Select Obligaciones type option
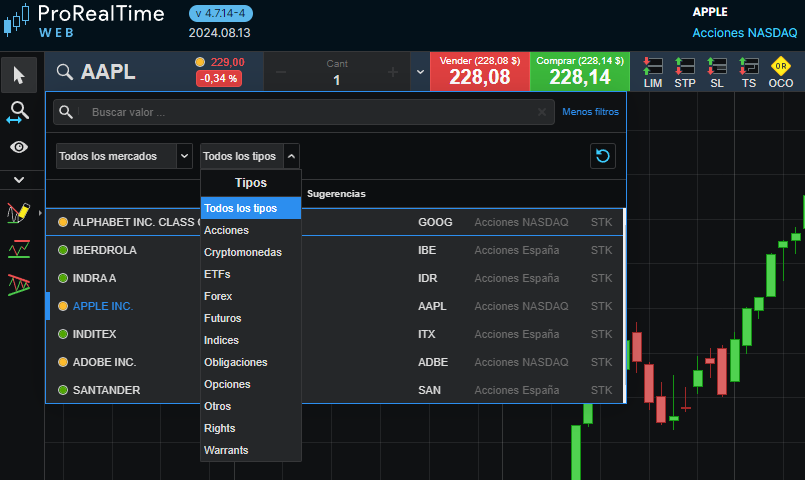This screenshot has width=805, height=480. 251,362
